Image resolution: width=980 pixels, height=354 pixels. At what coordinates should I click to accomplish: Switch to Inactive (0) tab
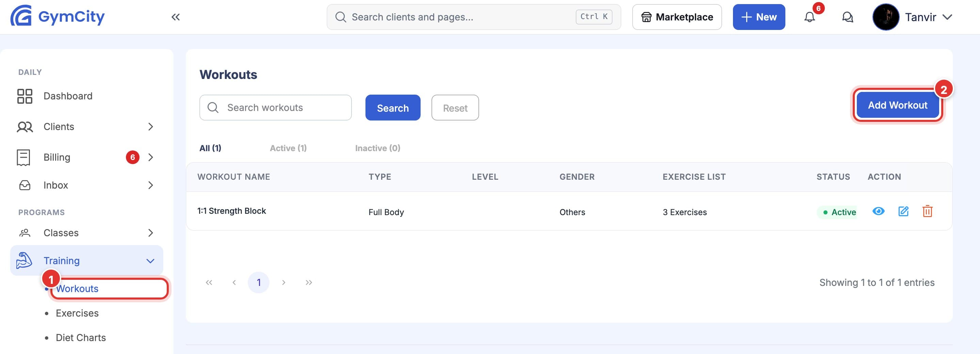pyautogui.click(x=377, y=148)
